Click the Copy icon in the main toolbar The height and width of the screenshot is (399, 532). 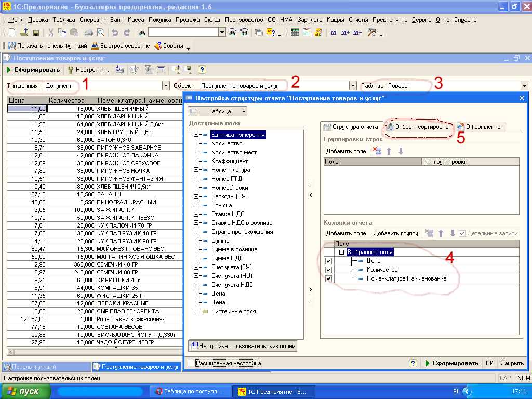point(62,33)
